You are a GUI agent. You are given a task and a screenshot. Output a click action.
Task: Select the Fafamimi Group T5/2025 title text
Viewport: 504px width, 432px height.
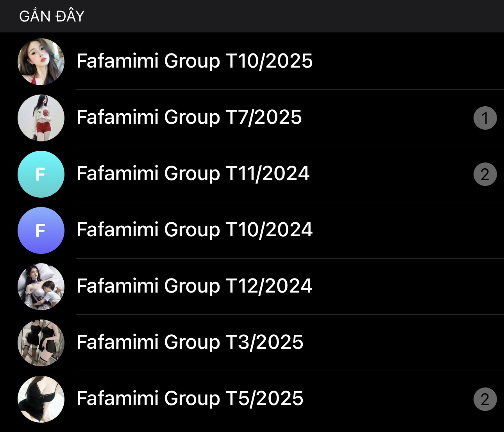tap(190, 398)
